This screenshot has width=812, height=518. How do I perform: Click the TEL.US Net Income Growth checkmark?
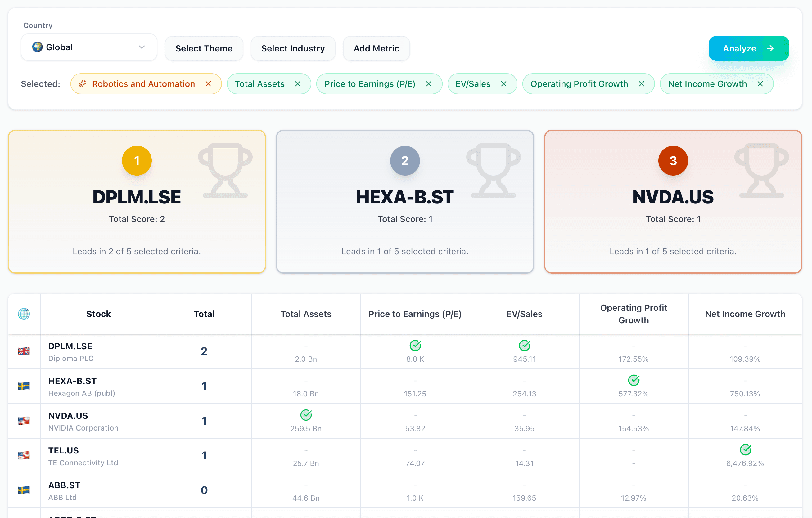point(745,449)
